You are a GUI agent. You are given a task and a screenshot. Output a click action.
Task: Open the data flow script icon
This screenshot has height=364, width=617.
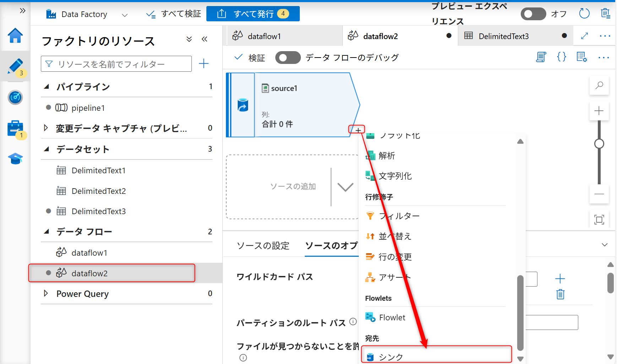tap(541, 57)
